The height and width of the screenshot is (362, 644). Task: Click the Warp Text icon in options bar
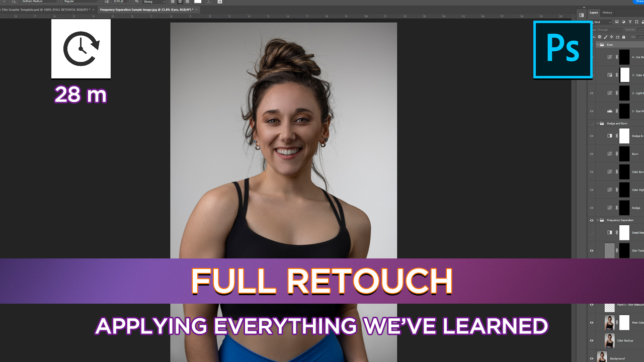209,2
